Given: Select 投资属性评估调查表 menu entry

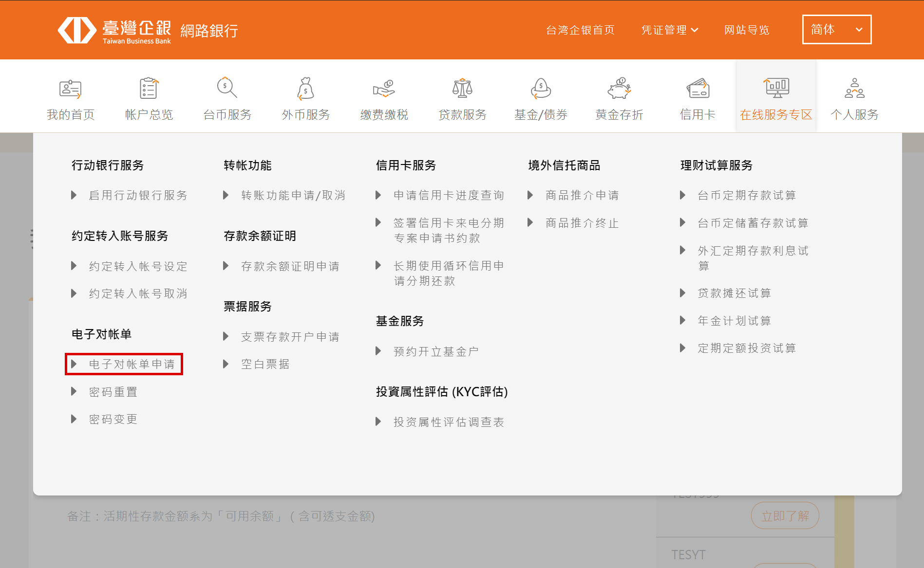Looking at the screenshot, I should coord(449,422).
